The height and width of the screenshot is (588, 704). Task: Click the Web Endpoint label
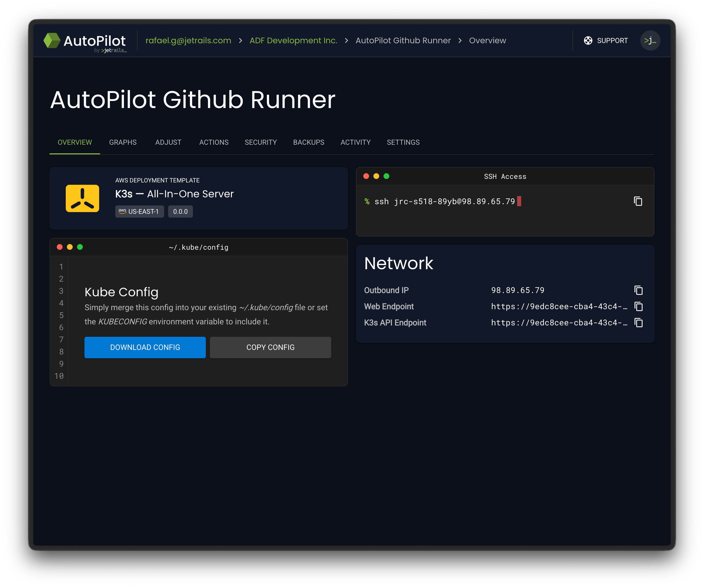[x=389, y=306]
